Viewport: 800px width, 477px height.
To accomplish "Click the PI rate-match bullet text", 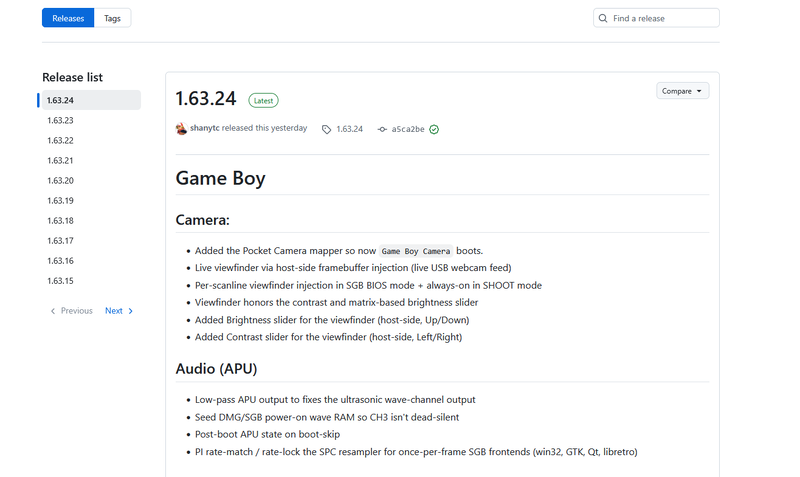I will (x=416, y=452).
